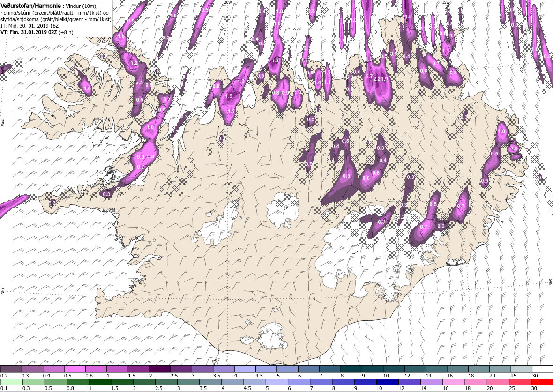Pick the pale gray swatch labeled 25 in purple legend

pyautogui.click(x=521, y=369)
